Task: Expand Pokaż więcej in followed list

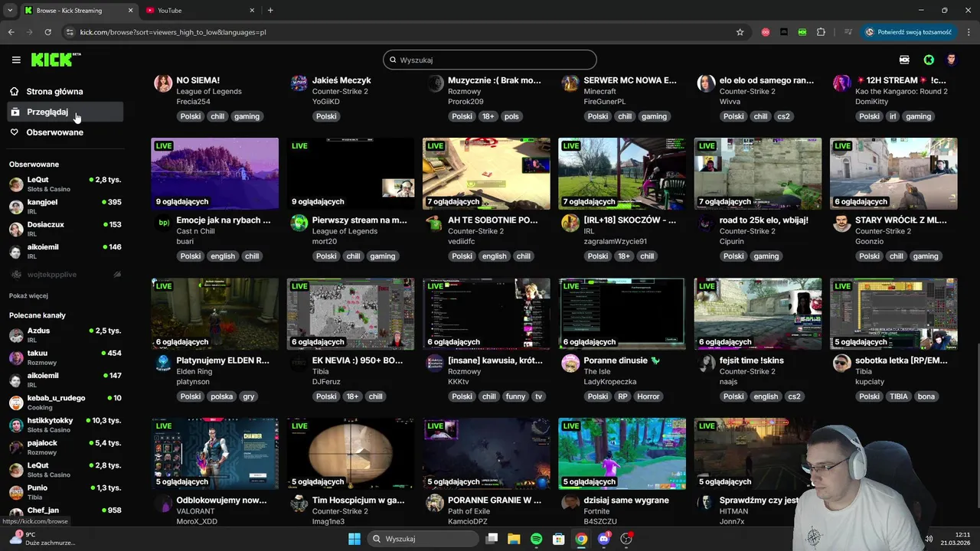Action: pyautogui.click(x=28, y=295)
